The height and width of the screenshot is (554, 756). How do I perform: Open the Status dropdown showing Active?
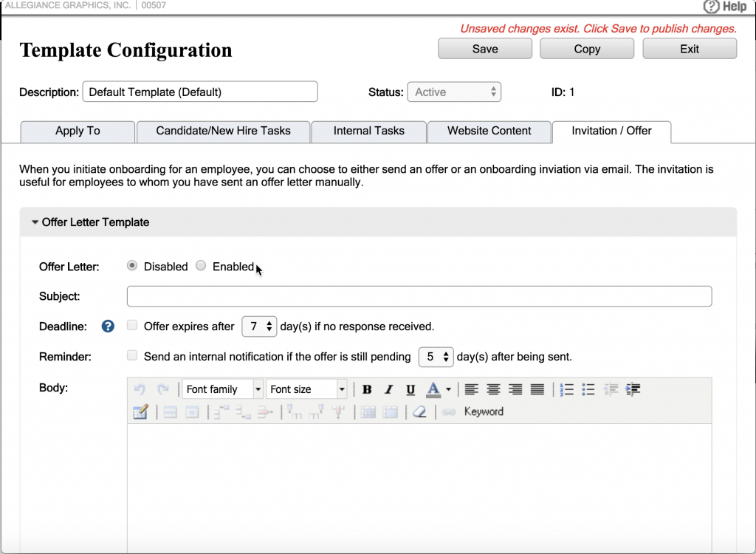point(453,92)
